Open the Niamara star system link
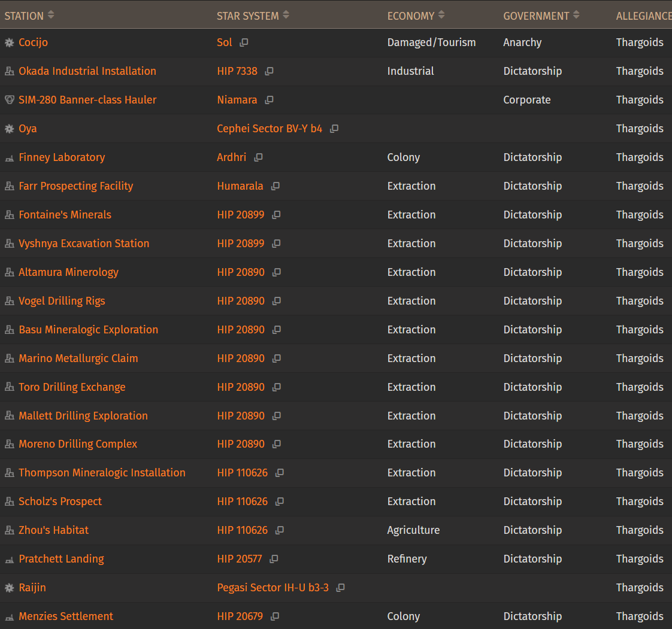Viewport: 672px width, 629px height. [x=237, y=100]
